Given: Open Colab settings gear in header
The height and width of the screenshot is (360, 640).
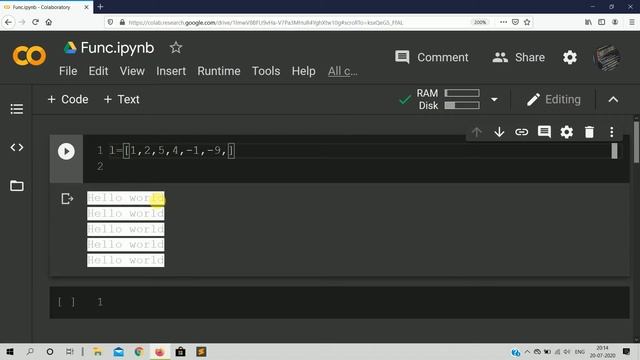Looking at the screenshot, I should pyautogui.click(x=570, y=57).
